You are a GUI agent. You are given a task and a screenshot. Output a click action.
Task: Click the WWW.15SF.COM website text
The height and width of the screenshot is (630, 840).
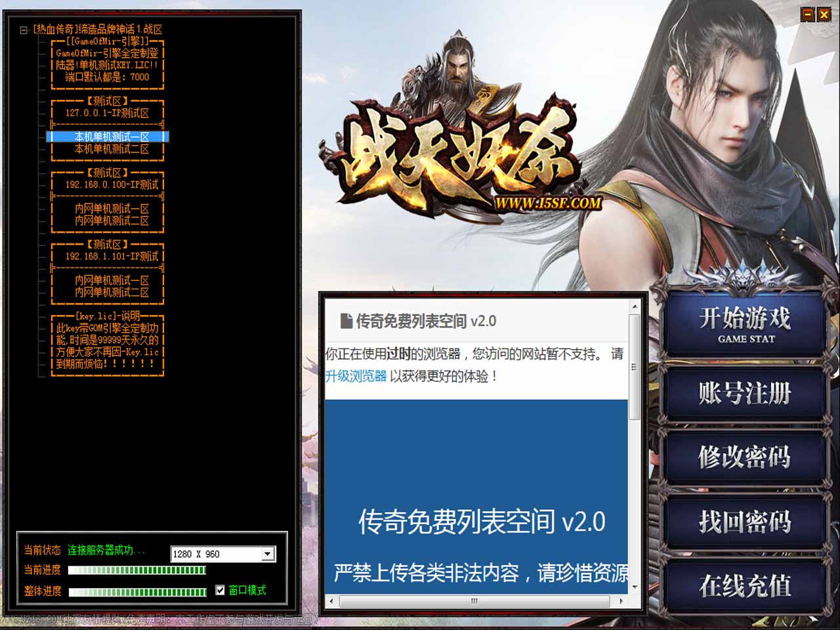549,203
